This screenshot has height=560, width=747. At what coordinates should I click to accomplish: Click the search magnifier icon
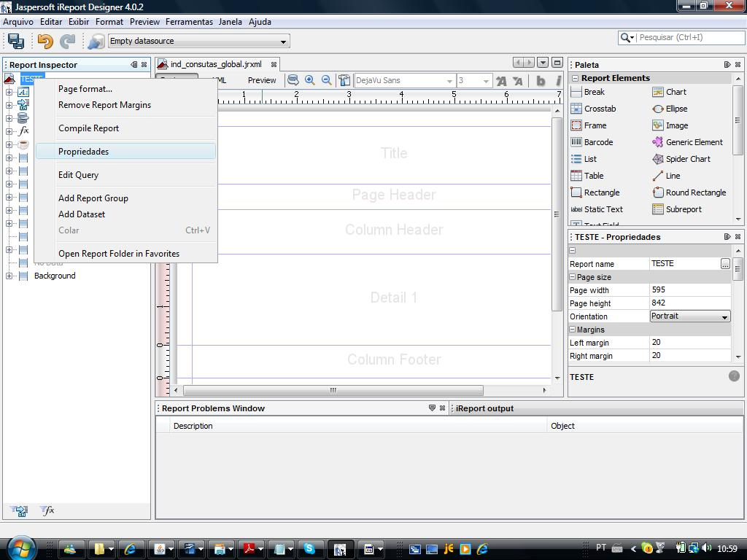627,38
